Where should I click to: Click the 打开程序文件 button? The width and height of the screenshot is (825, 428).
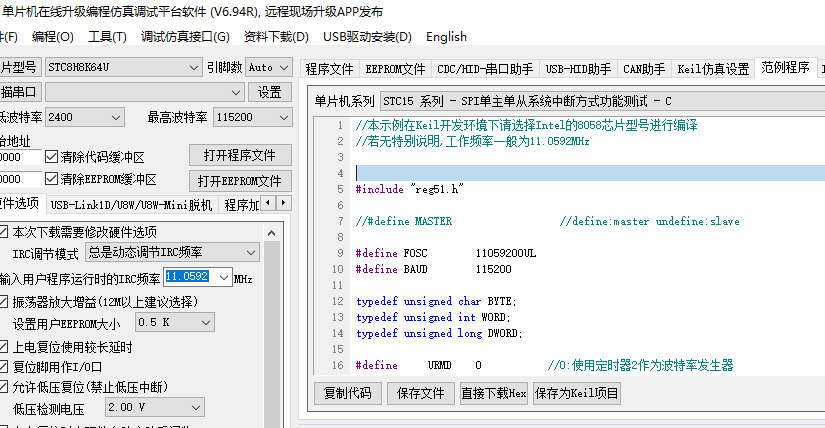pyautogui.click(x=240, y=155)
